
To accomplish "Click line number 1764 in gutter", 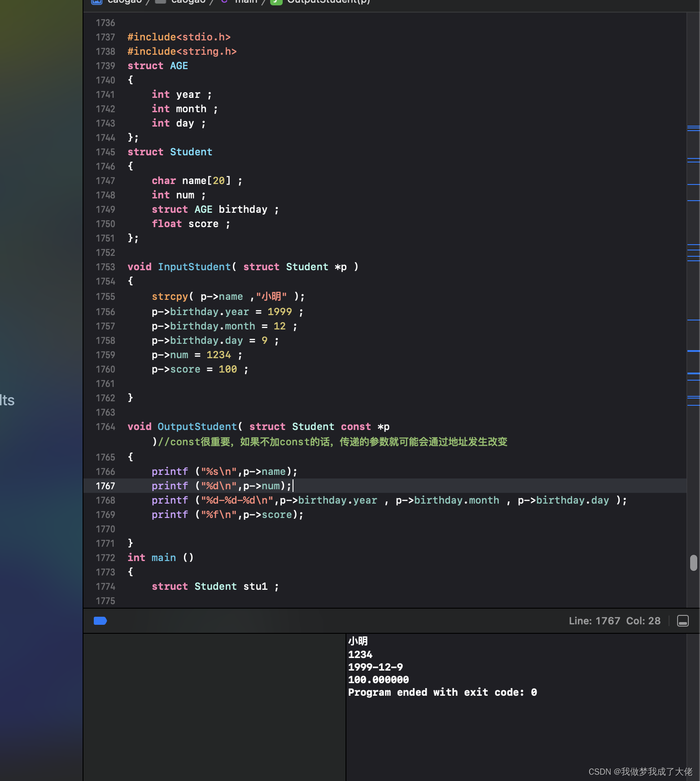I will (105, 427).
